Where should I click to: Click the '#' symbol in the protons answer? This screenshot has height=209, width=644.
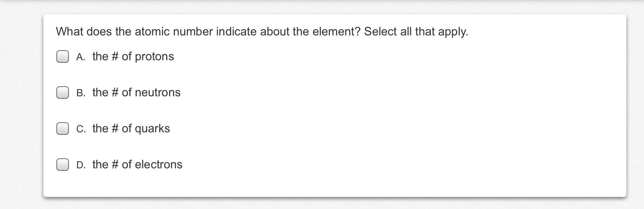(115, 57)
